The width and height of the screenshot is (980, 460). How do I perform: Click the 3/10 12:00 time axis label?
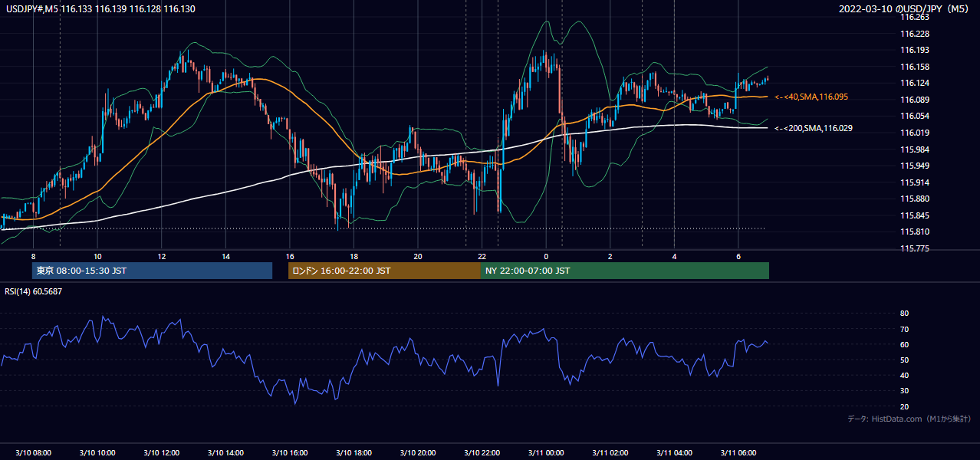point(161,453)
